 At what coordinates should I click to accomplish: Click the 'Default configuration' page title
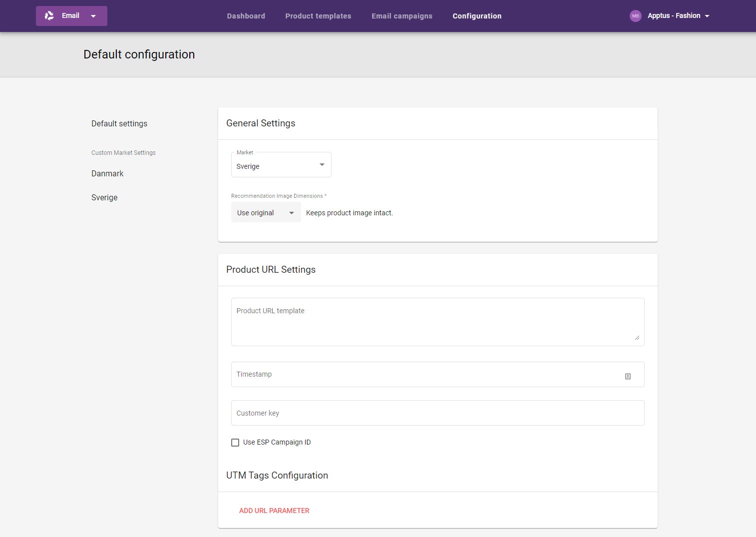pyautogui.click(x=139, y=54)
